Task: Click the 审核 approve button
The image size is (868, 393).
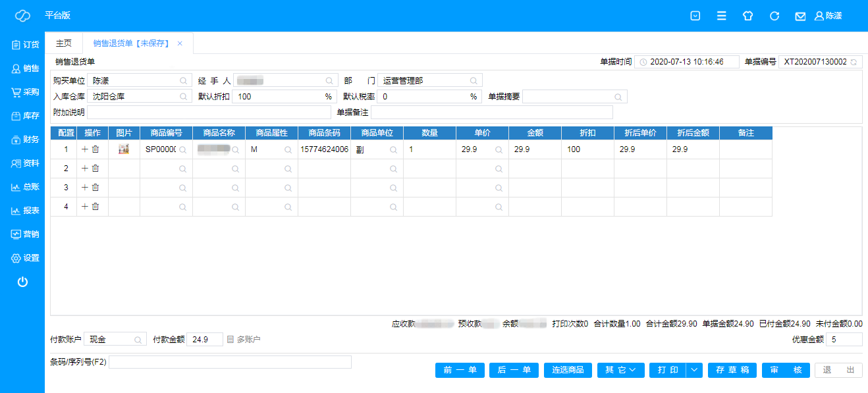Action: click(786, 370)
